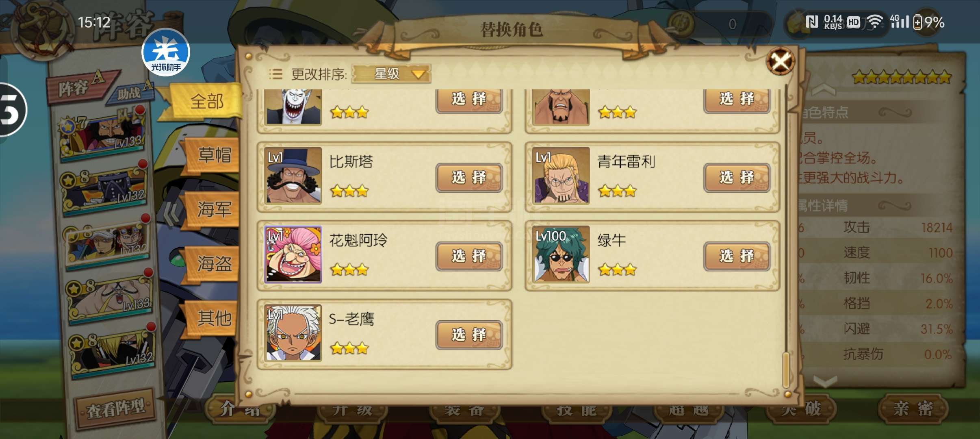The width and height of the screenshot is (980, 439).
Task: Tap the 花魁阿玲 character portrait
Action: 293,254
